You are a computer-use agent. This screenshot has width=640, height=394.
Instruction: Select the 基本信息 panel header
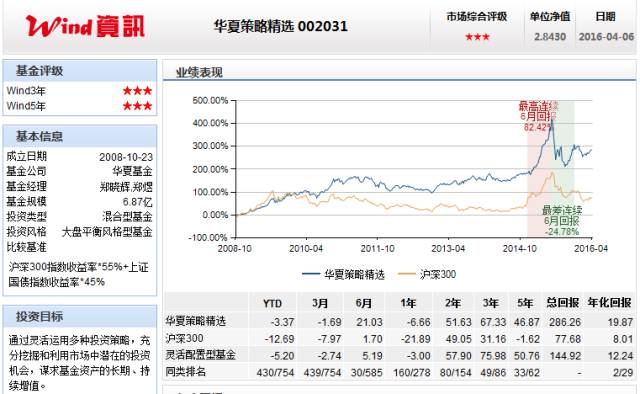(x=80, y=136)
